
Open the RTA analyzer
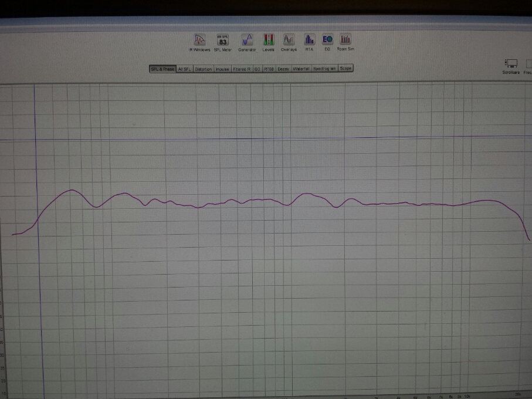[x=309, y=42]
